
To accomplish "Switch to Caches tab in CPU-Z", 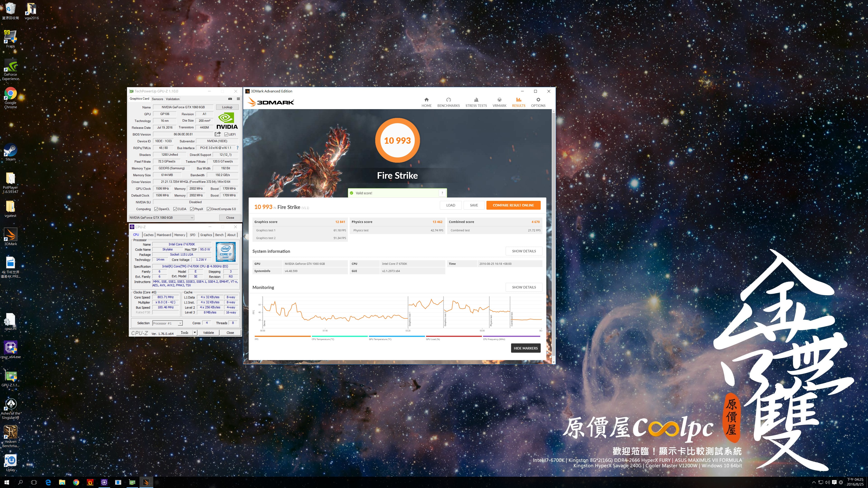I will [x=148, y=235].
